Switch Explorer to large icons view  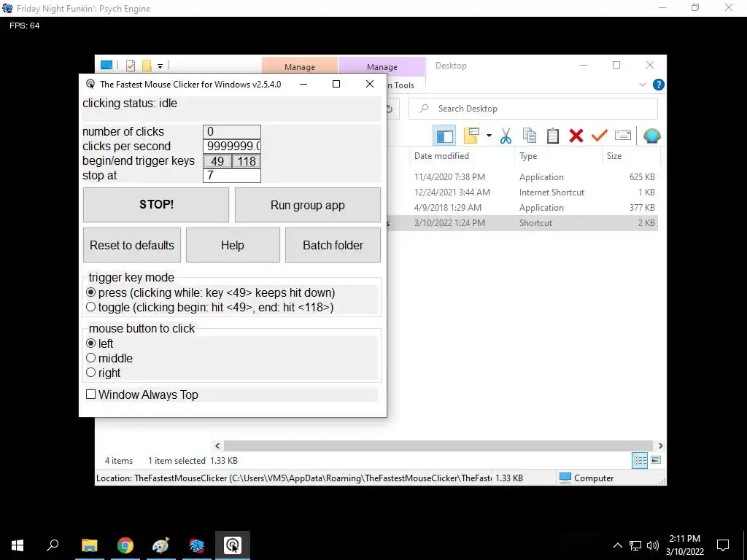656,460
